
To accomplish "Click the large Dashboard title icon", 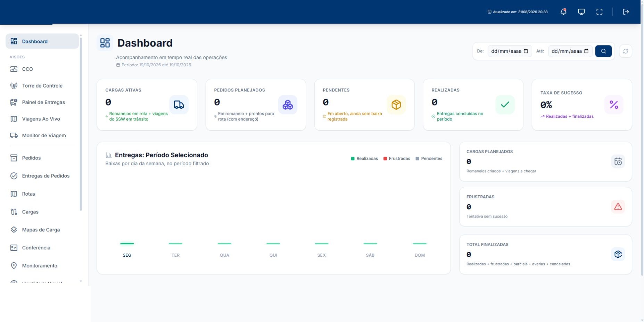I will coord(105,43).
